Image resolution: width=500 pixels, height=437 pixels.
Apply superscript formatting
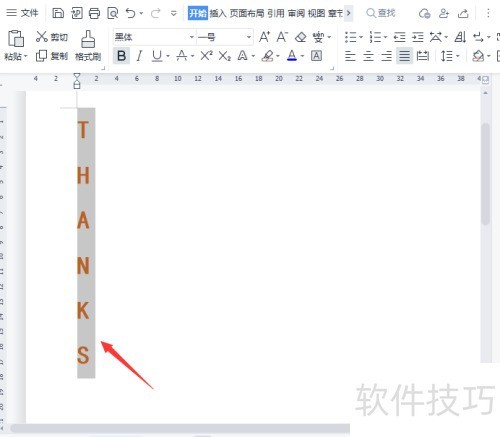click(x=206, y=56)
